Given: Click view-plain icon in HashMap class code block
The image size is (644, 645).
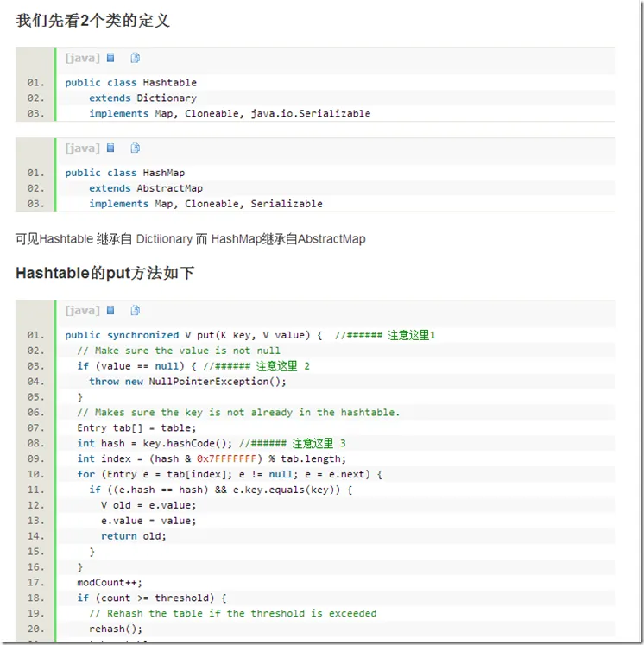Looking at the screenshot, I should pos(110,148).
